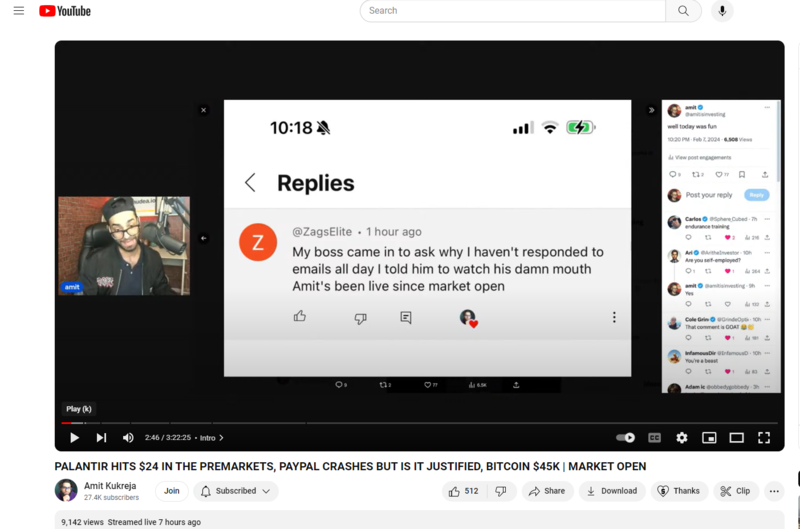Open player settings gear
Screen dimensions: 800x529
[682, 438]
